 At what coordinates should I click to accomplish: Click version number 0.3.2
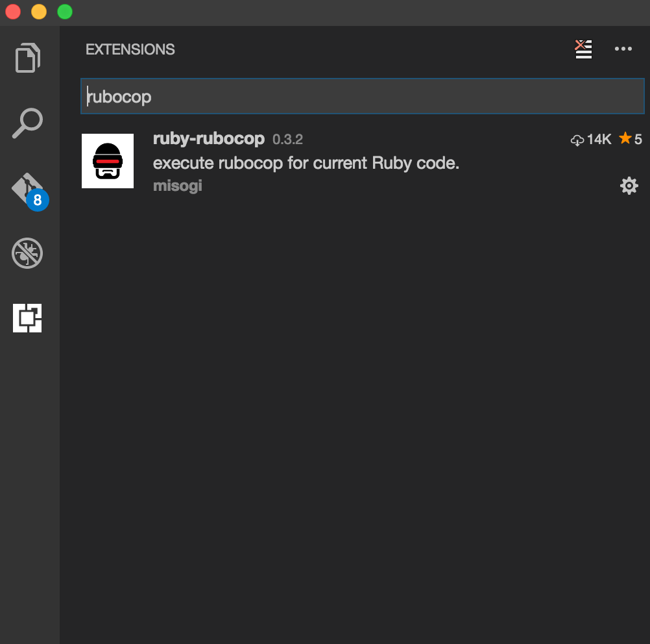(x=287, y=140)
